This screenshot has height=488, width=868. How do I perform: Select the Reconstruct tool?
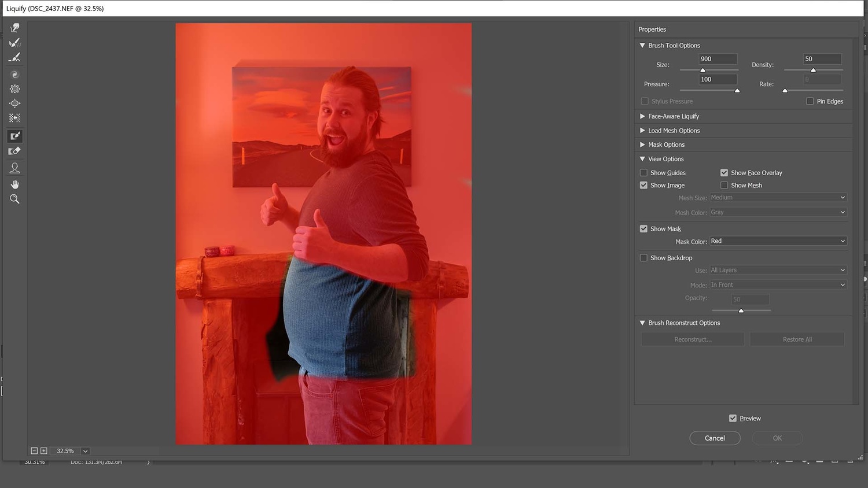14,42
